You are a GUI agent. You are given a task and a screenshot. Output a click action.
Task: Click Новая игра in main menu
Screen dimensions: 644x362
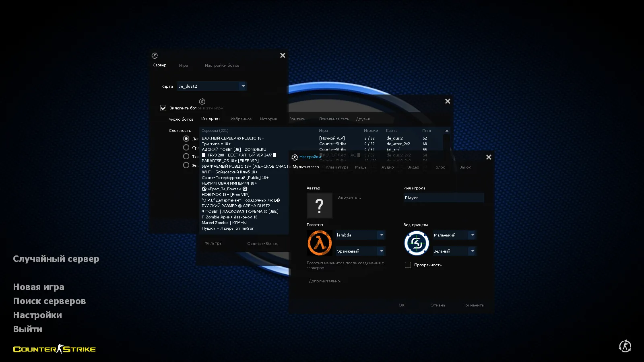[39, 287]
